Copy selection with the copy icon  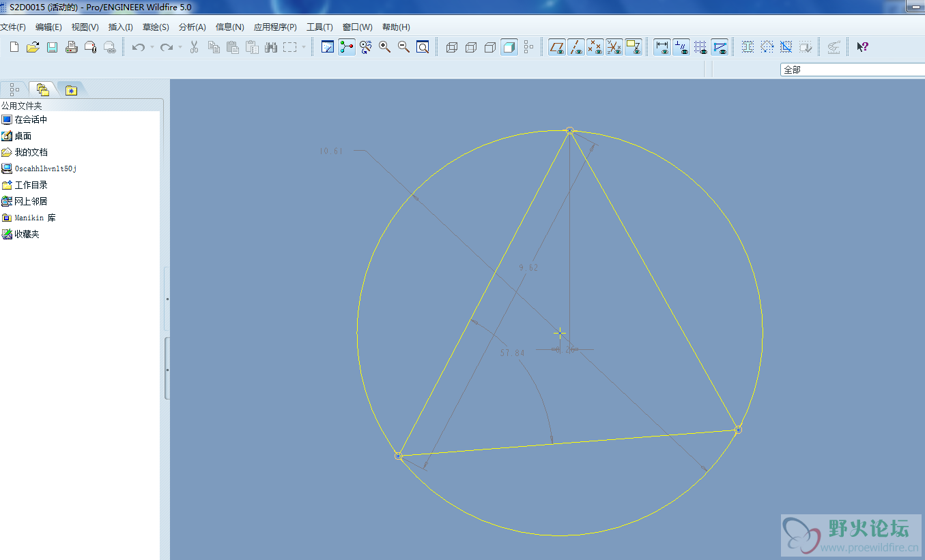[214, 47]
